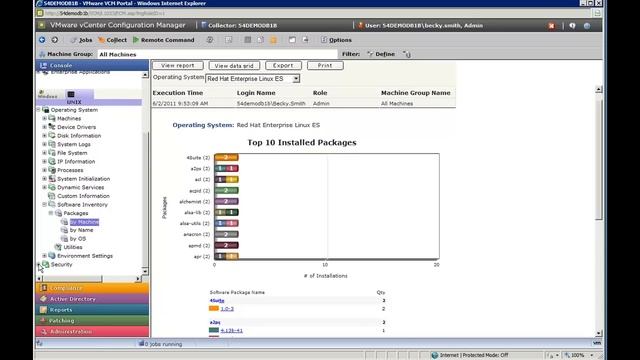Click the 1.0-3 version link
Screen dimensions: 640x360
[x=227, y=309]
